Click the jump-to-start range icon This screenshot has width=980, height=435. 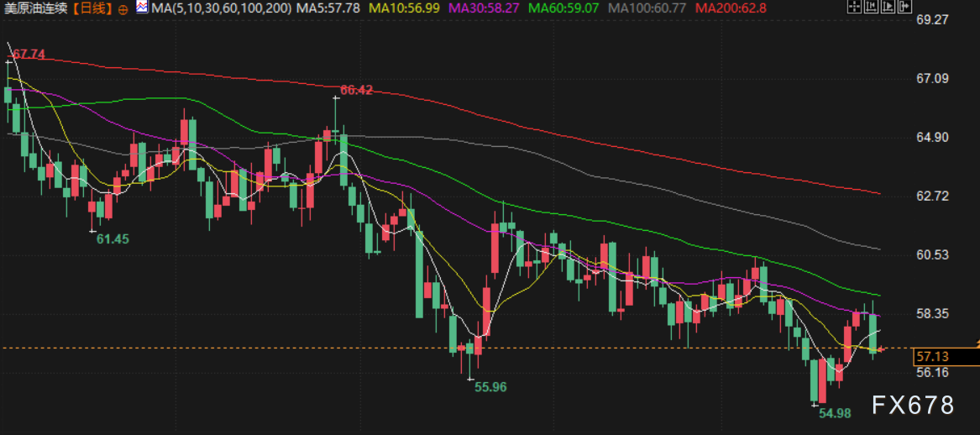tap(871, 8)
